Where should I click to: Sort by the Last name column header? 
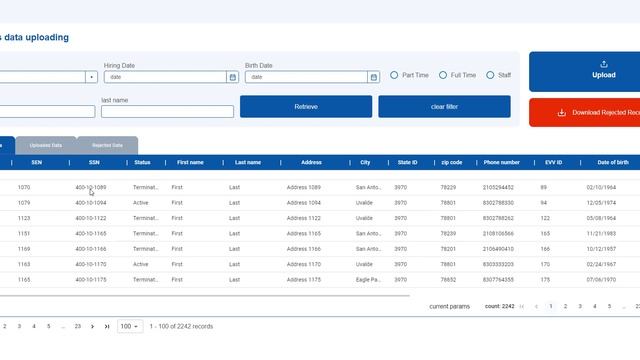248,162
